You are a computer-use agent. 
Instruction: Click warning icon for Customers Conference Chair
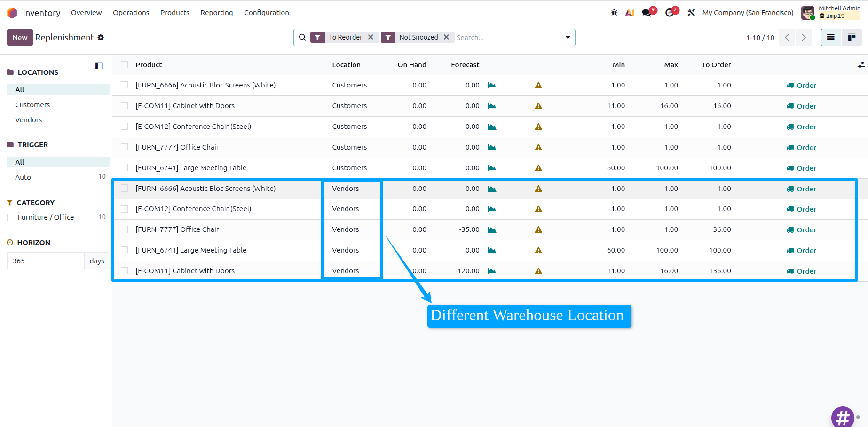point(538,127)
